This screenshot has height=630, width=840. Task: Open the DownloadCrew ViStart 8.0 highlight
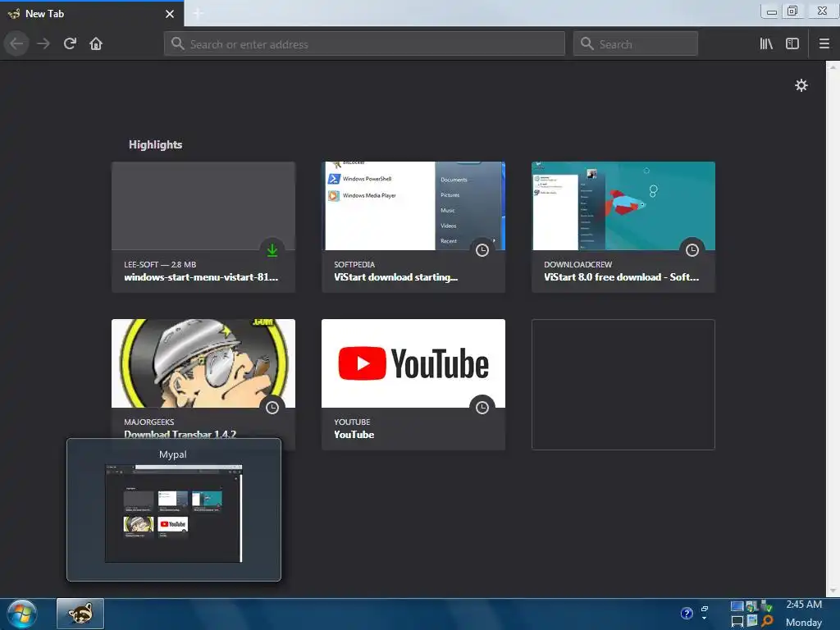623,227
